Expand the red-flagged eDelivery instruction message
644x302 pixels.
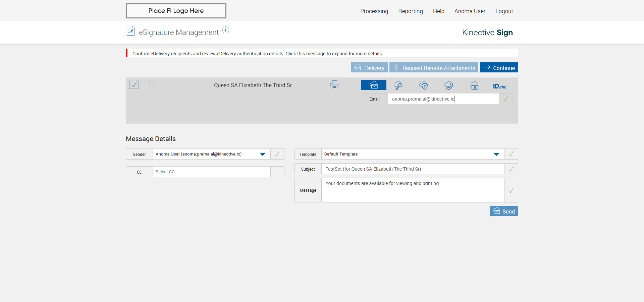tap(257, 54)
